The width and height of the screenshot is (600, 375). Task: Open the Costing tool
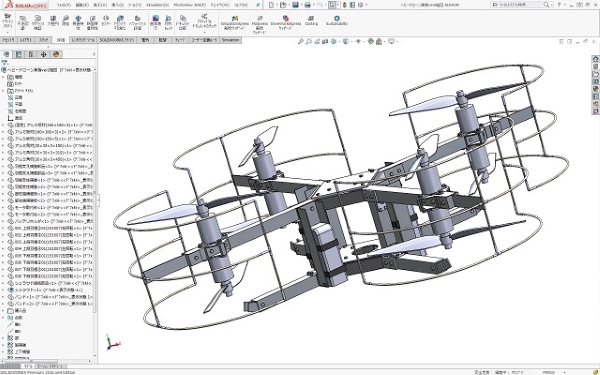tap(311, 21)
